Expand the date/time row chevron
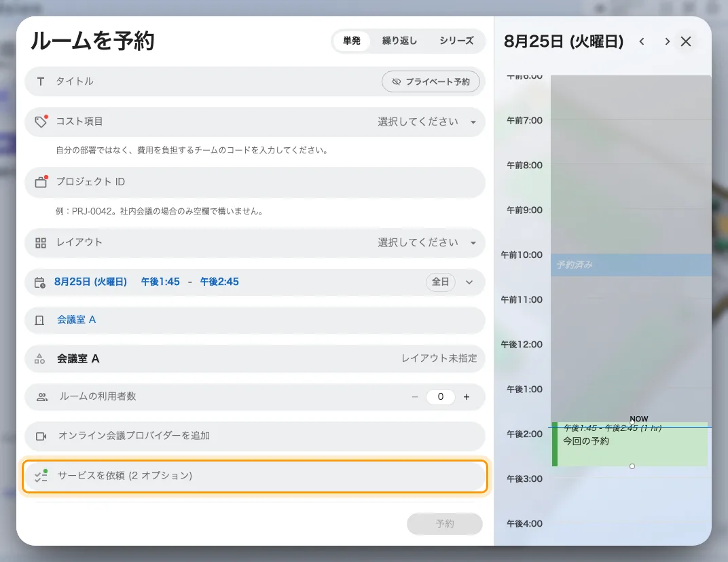 point(469,282)
